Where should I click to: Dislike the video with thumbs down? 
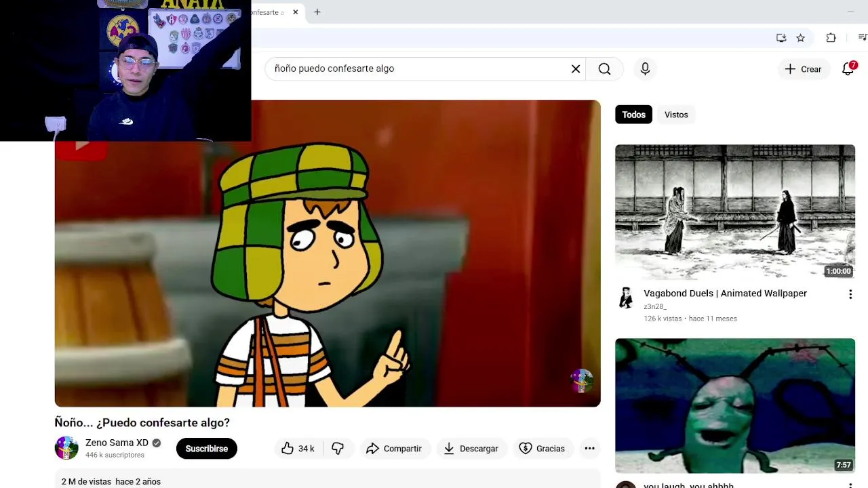tap(338, 449)
